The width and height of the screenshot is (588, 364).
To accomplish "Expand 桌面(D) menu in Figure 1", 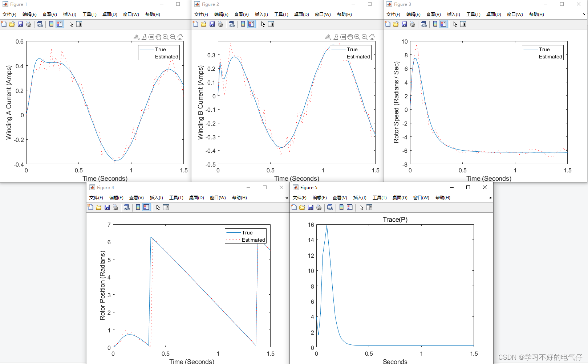I will [x=110, y=15].
